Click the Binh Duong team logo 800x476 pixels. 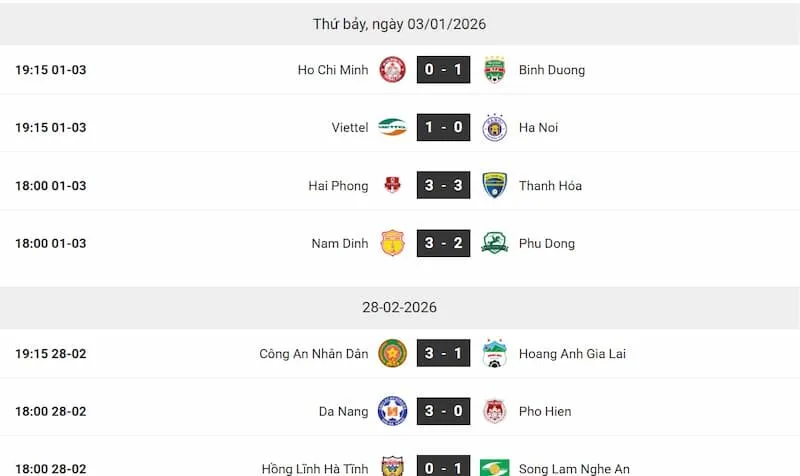coord(494,70)
